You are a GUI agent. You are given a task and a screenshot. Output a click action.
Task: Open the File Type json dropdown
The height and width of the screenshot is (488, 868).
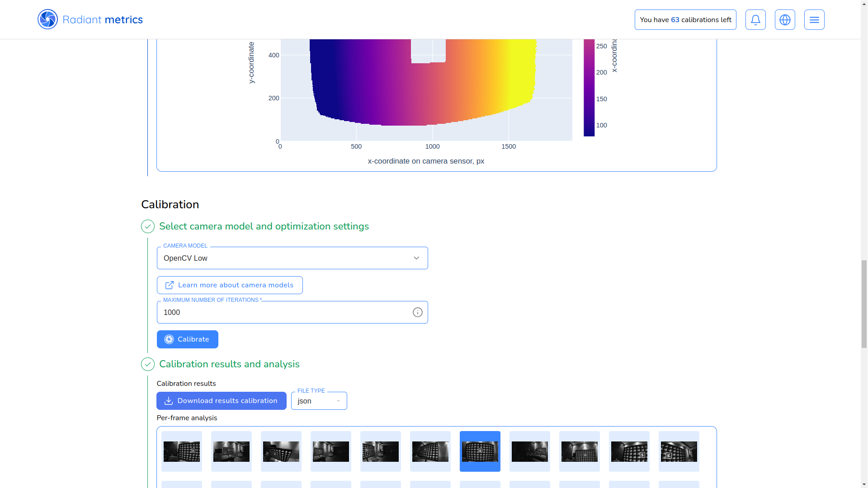coord(319,401)
